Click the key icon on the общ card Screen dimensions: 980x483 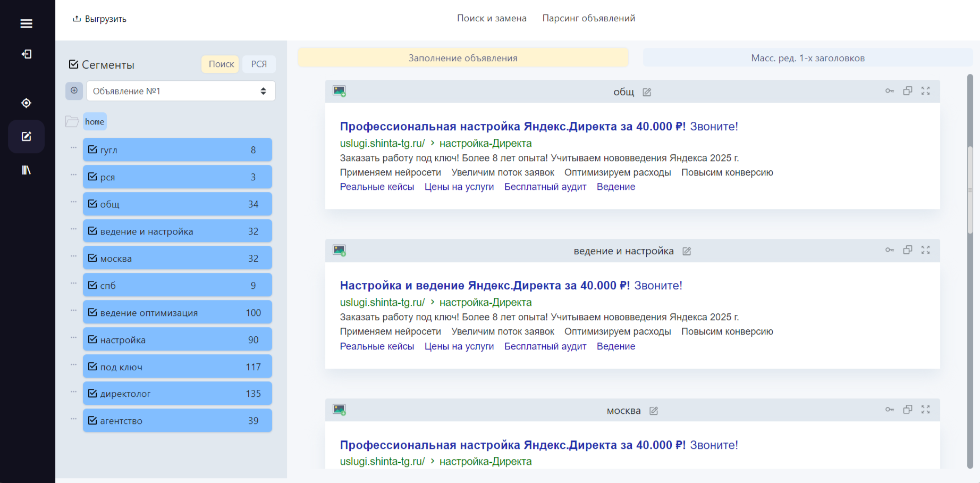890,91
